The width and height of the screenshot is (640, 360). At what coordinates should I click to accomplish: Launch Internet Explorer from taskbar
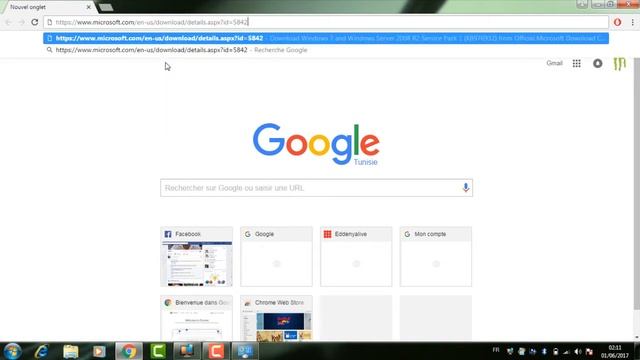click(x=42, y=351)
